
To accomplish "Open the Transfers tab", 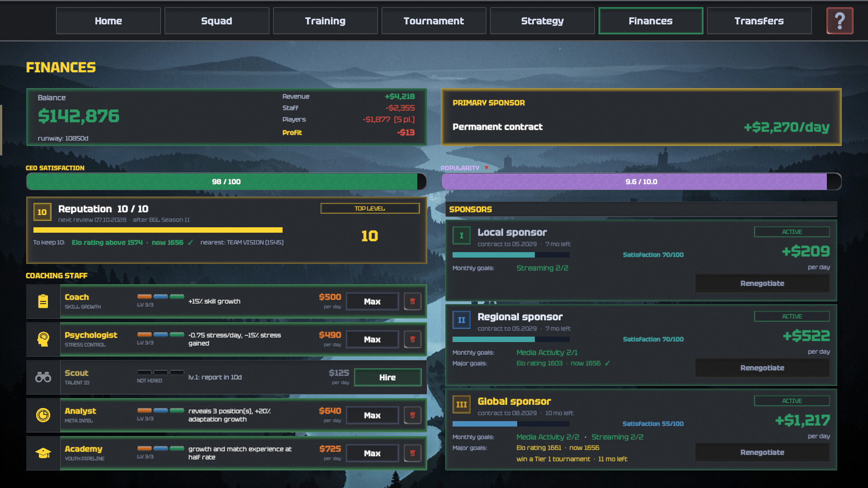I will point(759,21).
